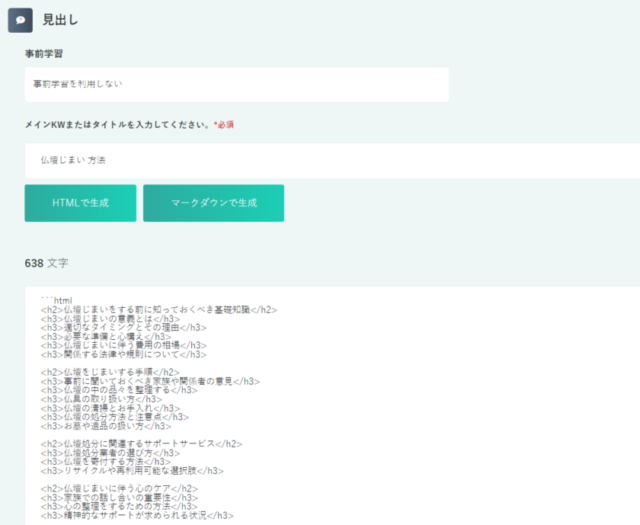Screen dimensions: 640x525
Task: Click the h3 line 仏壇の中の品々を整理する
Action: click(x=119, y=390)
